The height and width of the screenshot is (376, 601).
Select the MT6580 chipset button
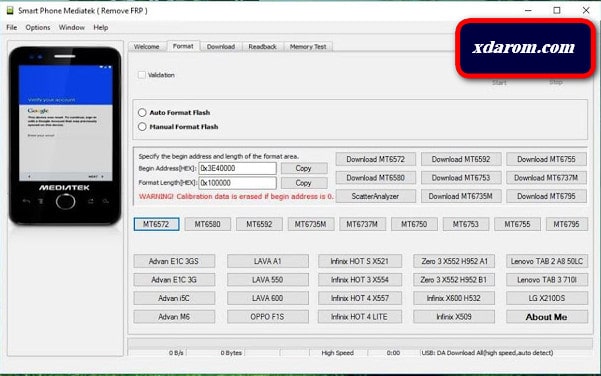(208, 224)
